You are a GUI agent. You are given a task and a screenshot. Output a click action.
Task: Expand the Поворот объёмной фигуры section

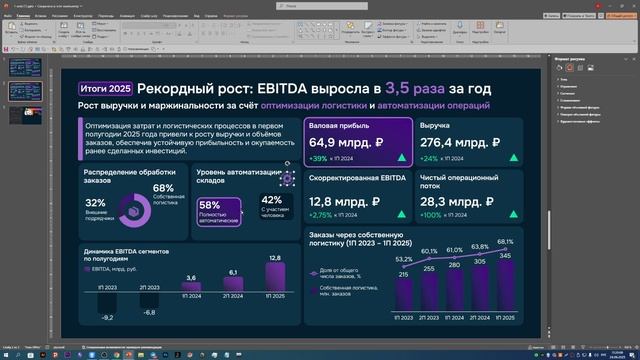(x=579, y=114)
